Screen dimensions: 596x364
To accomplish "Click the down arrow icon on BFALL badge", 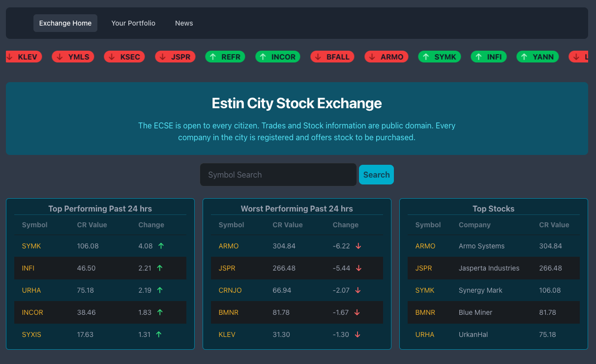I will tap(318, 57).
